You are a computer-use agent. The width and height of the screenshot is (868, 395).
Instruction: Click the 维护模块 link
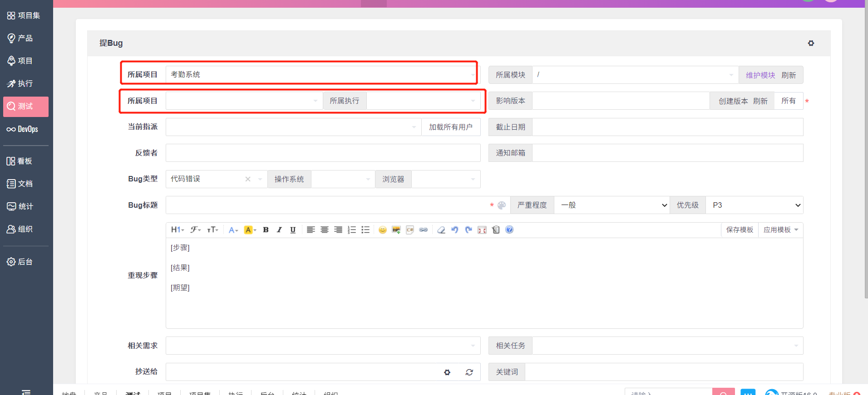(x=760, y=75)
